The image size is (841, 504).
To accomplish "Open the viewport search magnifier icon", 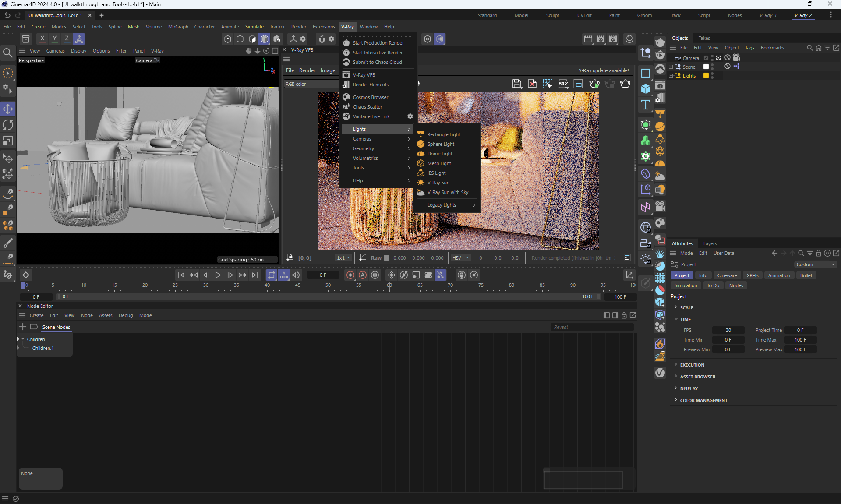I will pos(7,53).
